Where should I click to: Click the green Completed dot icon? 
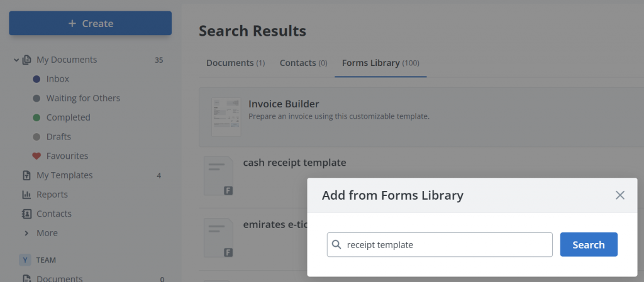[x=36, y=117]
